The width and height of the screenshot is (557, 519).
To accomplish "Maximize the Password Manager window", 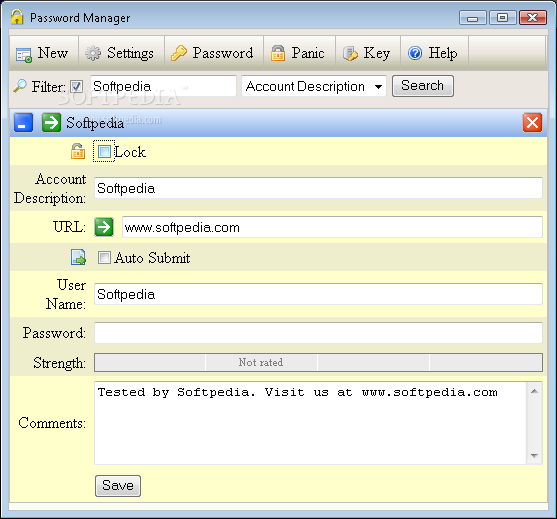I will point(502,17).
